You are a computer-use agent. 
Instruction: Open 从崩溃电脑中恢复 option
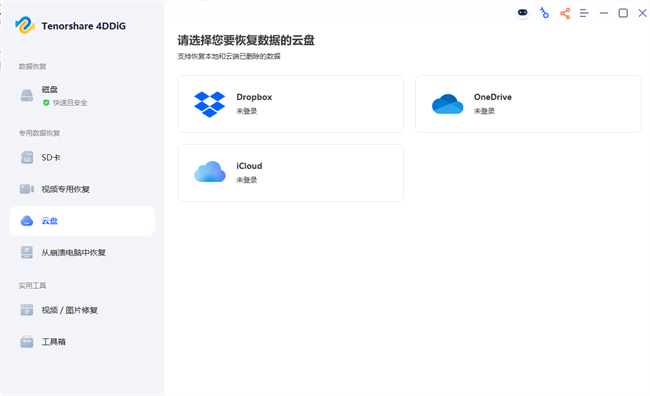pyautogui.click(x=82, y=252)
